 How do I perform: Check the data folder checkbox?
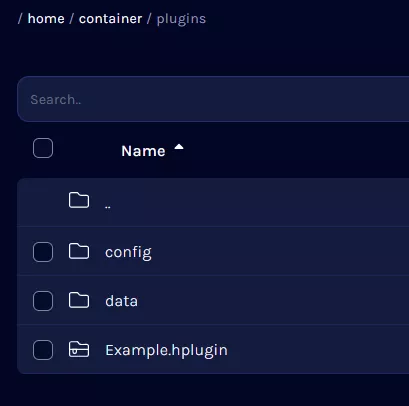point(43,301)
